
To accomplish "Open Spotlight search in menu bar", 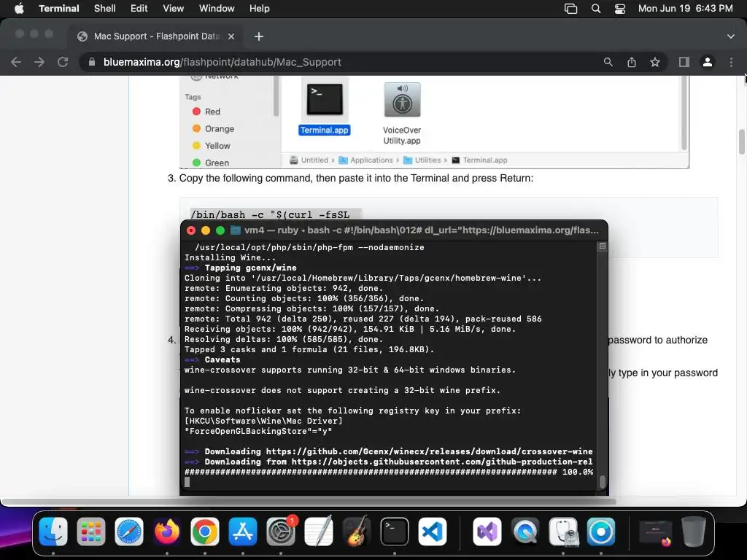I will (596, 9).
